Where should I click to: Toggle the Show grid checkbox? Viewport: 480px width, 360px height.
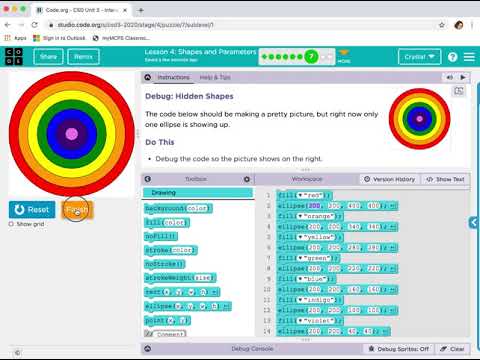pyautogui.click(x=11, y=224)
